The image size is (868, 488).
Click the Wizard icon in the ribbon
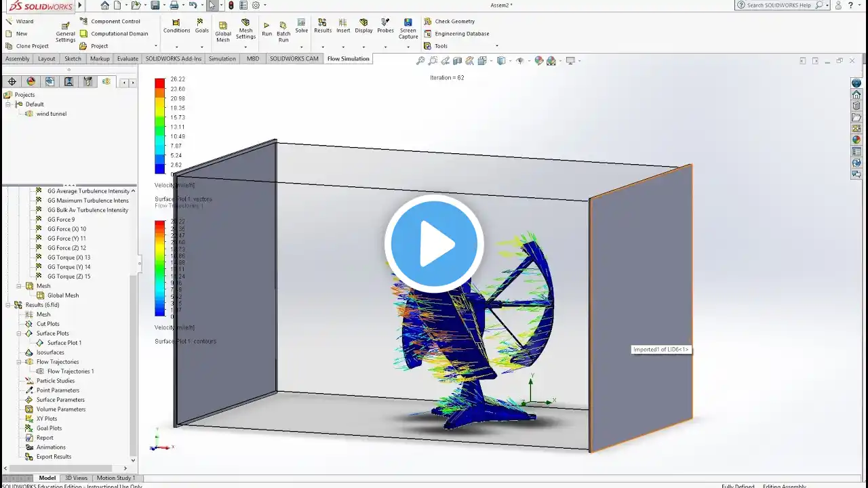(x=9, y=21)
